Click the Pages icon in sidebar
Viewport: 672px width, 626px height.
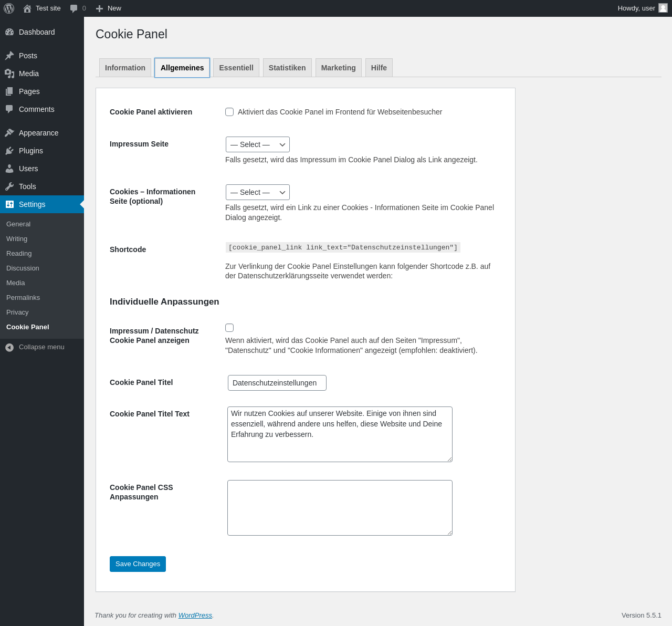[9, 91]
